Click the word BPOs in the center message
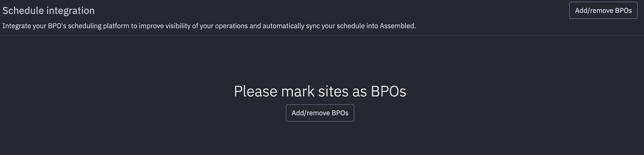644x155 pixels. [x=388, y=91]
